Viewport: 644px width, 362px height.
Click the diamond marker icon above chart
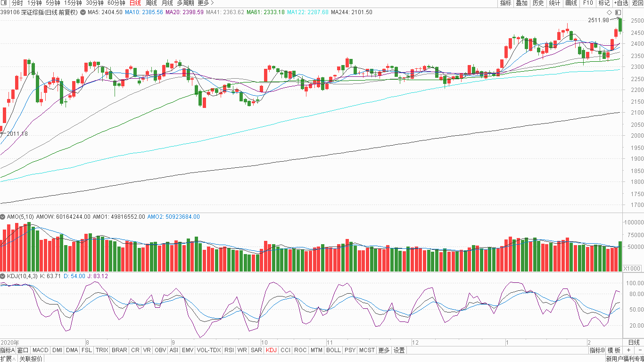coord(609,12)
